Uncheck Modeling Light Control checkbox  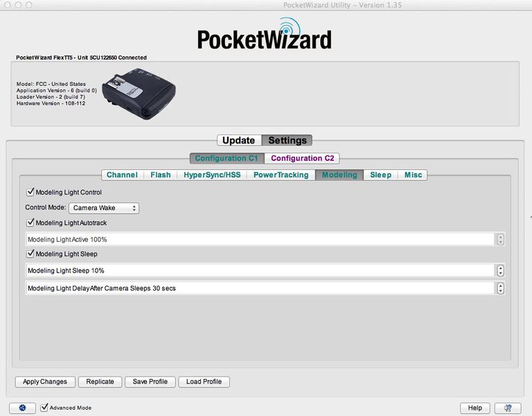point(30,192)
